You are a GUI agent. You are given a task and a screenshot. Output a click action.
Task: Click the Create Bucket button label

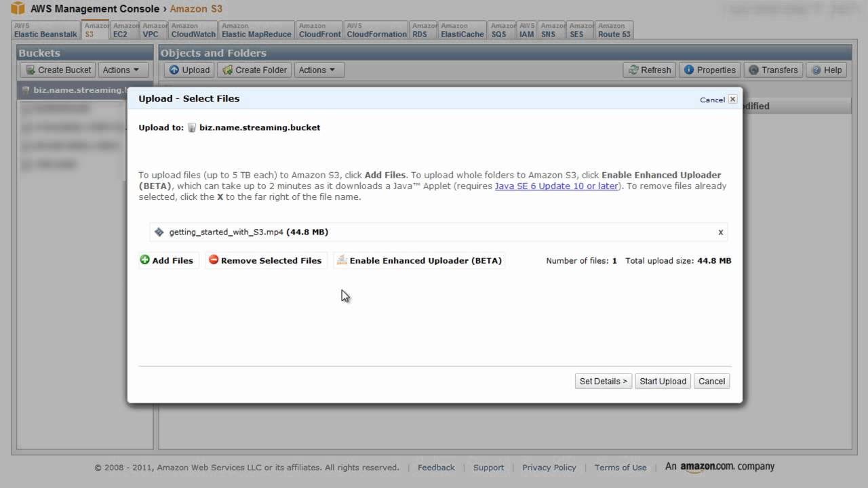click(x=64, y=70)
